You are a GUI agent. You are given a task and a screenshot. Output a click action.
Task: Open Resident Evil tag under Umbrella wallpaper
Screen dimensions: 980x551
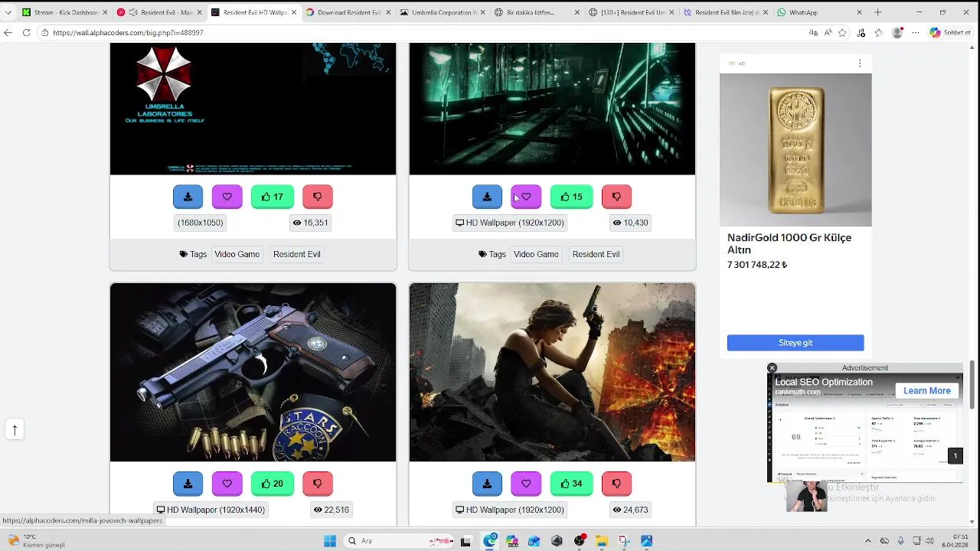click(x=296, y=254)
